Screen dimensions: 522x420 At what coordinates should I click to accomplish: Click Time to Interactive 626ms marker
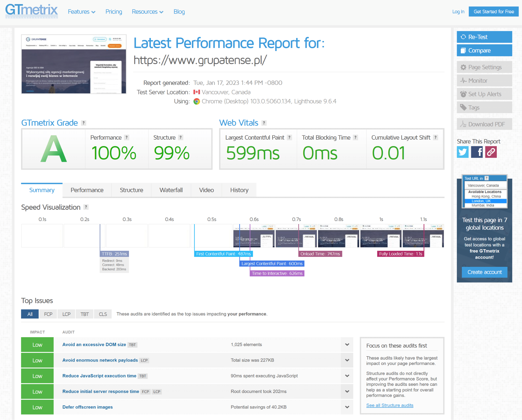[x=277, y=273]
